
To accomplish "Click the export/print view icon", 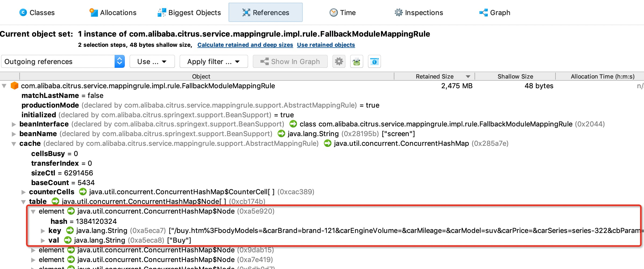I will coord(356,62).
